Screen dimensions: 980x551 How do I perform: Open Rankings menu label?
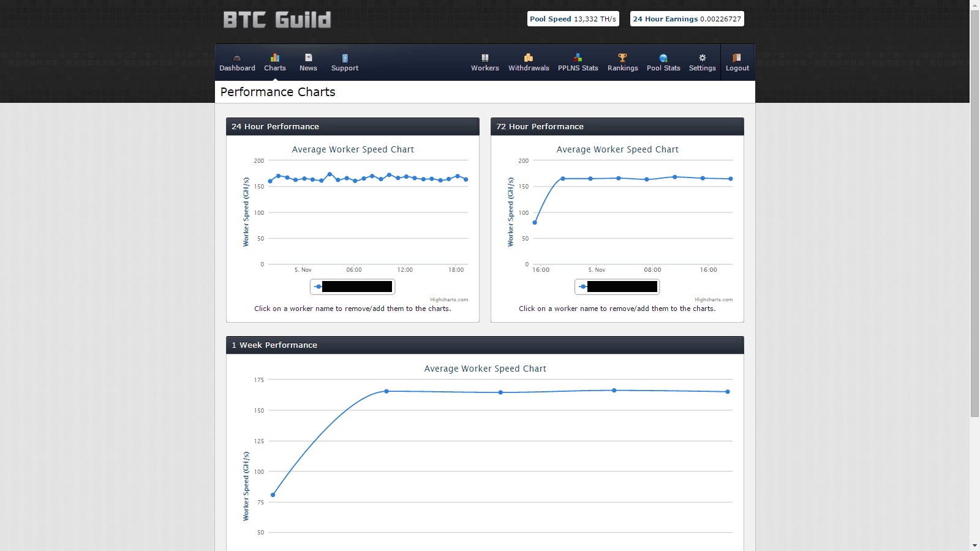click(623, 68)
